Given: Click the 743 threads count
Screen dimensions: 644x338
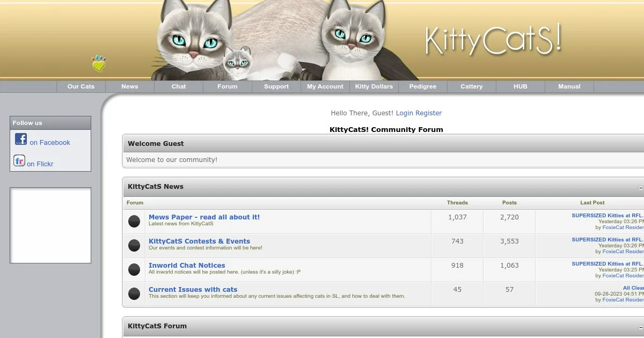Looking at the screenshot, I should [457, 241].
